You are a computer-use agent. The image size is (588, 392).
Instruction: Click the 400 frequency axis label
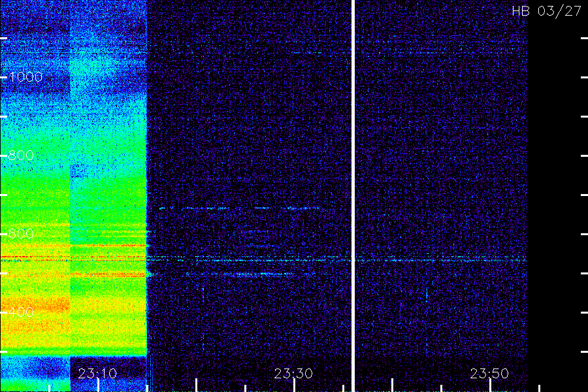[21, 312]
